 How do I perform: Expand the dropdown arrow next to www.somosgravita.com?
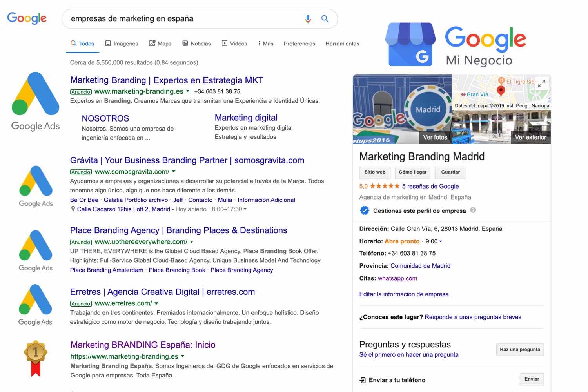click(174, 171)
